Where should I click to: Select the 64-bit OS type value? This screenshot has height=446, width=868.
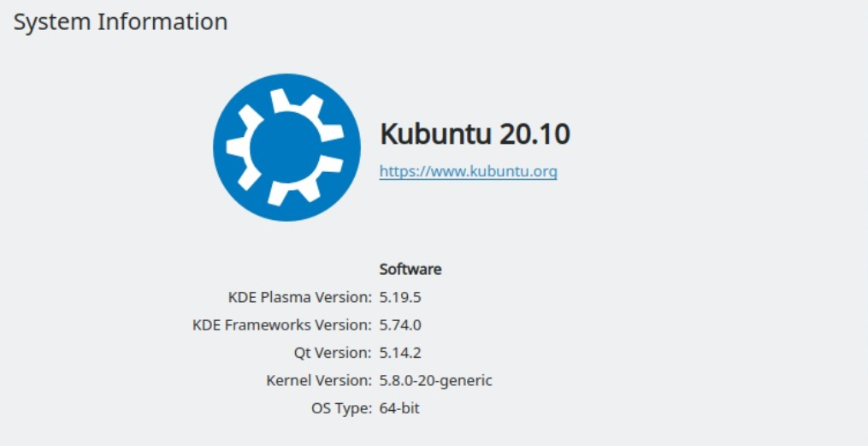(399, 409)
